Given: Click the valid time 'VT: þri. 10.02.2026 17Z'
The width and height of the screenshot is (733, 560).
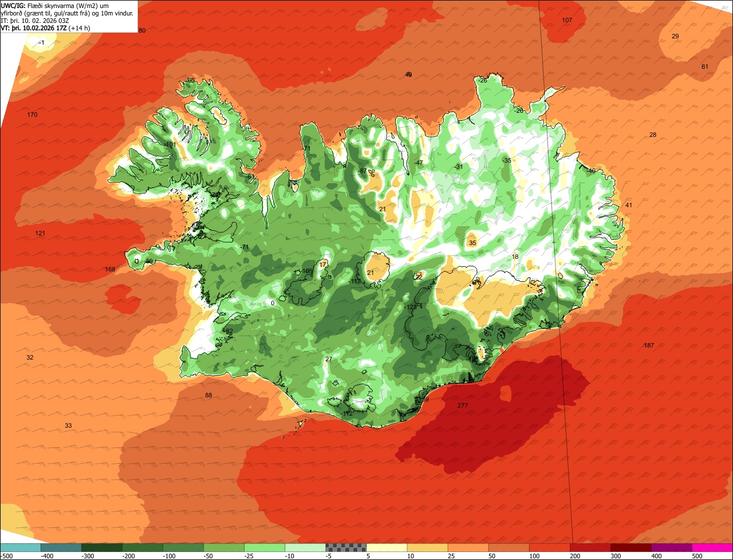Looking at the screenshot, I should (x=34, y=27).
